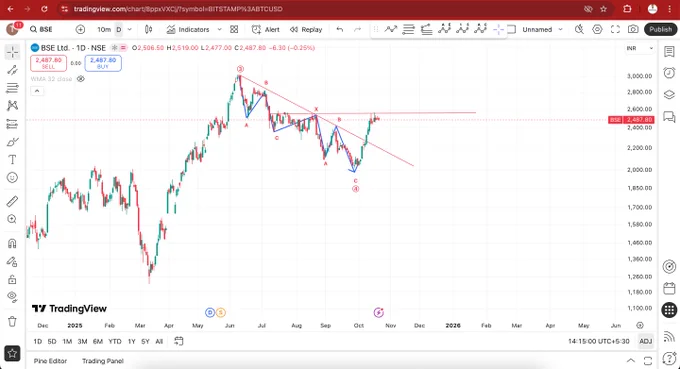
Task: Collapse the bottom panel with the chevron
Action: (630, 360)
